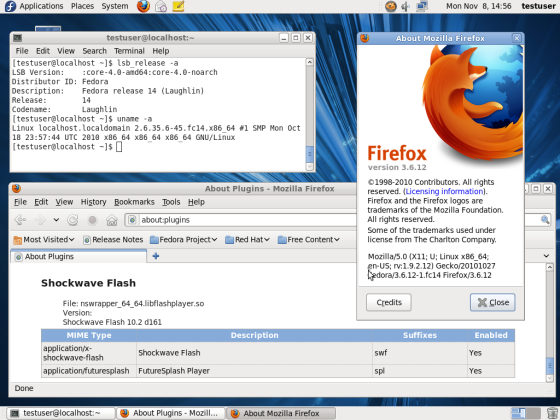Open the volume control icon in top panel
Image resolution: width=560 pixels, height=420 pixels.
click(x=406, y=6)
